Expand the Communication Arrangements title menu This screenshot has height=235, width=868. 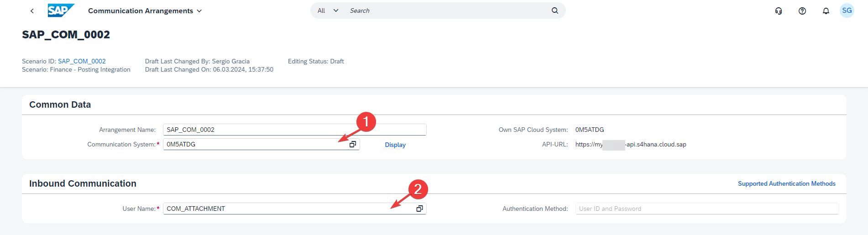(x=145, y=11)
